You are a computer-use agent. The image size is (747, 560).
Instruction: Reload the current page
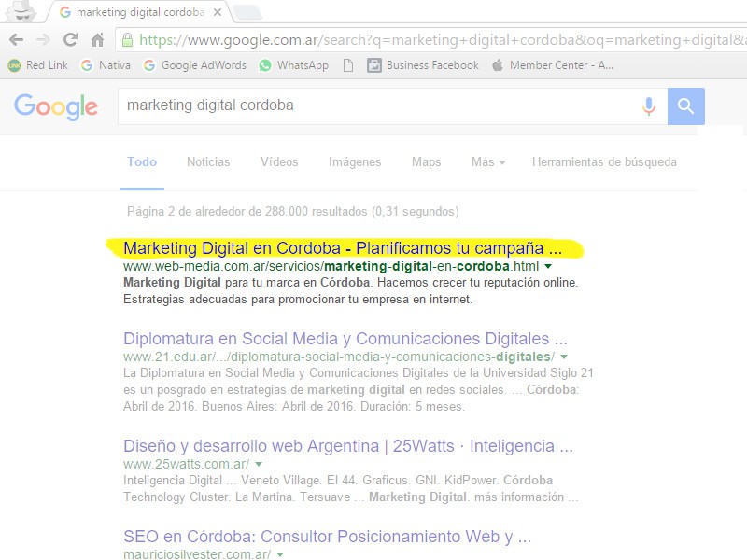tap(71, 39)
